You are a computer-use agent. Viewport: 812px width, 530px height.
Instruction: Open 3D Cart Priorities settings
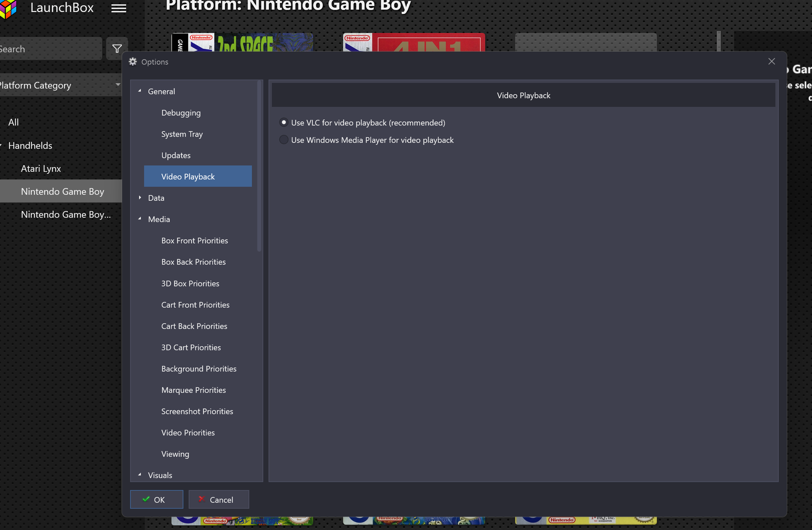(x=191, y=348)
